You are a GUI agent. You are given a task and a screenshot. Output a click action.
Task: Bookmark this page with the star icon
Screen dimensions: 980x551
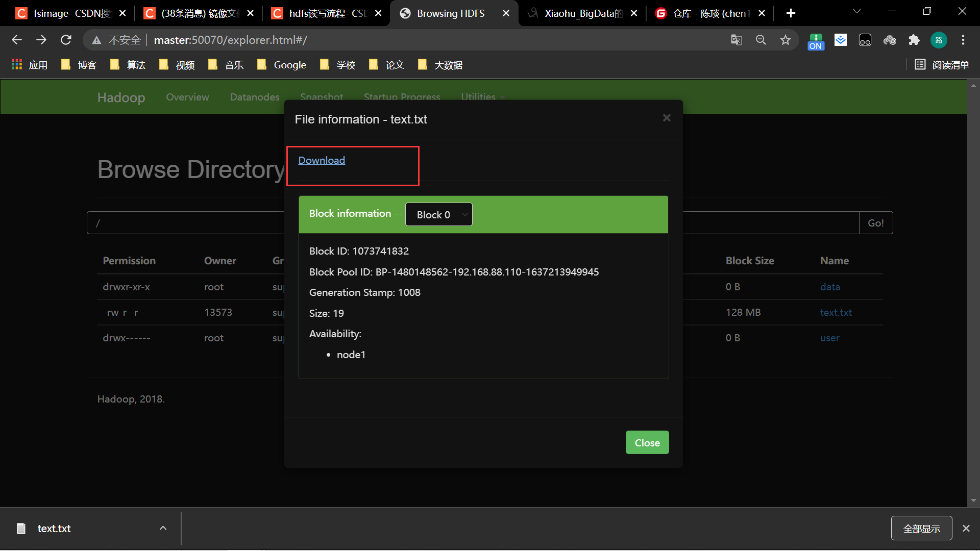pyautogui.click(x=786, y=40)
